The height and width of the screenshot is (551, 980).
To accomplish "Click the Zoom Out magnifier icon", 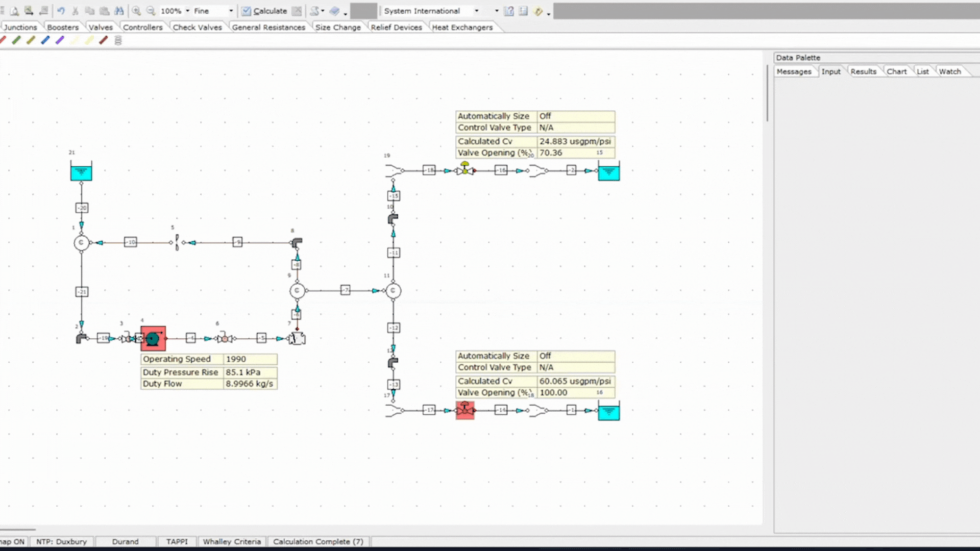I will (151, 11).
